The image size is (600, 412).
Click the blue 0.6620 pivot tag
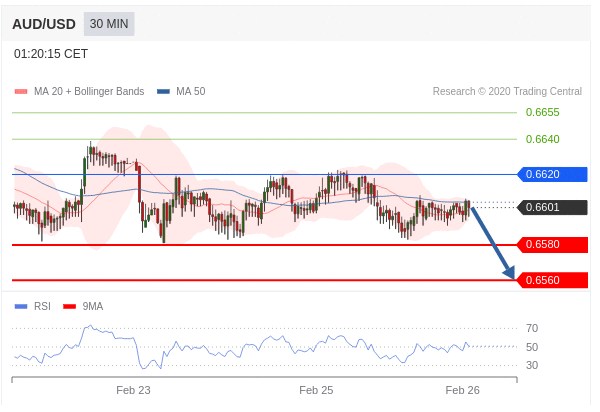552,174
